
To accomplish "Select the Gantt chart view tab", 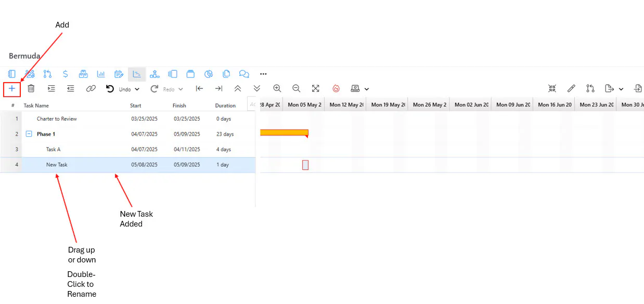I will pyautogui.click(x=137, y=74).
